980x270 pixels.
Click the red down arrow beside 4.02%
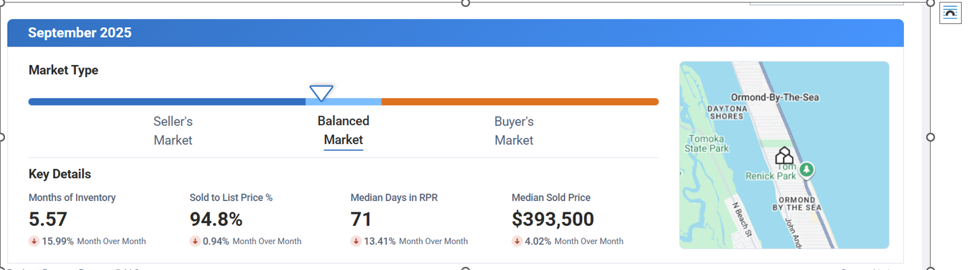pos(516,241)
